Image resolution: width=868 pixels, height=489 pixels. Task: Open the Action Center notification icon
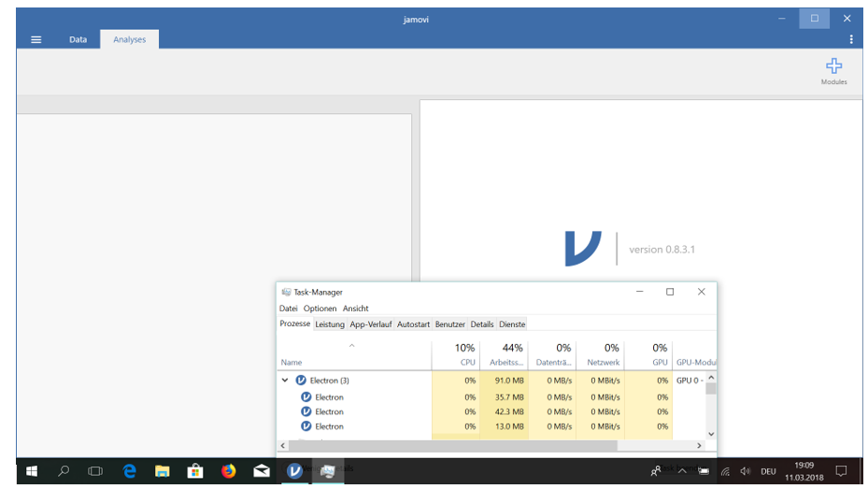coord(841,471)
